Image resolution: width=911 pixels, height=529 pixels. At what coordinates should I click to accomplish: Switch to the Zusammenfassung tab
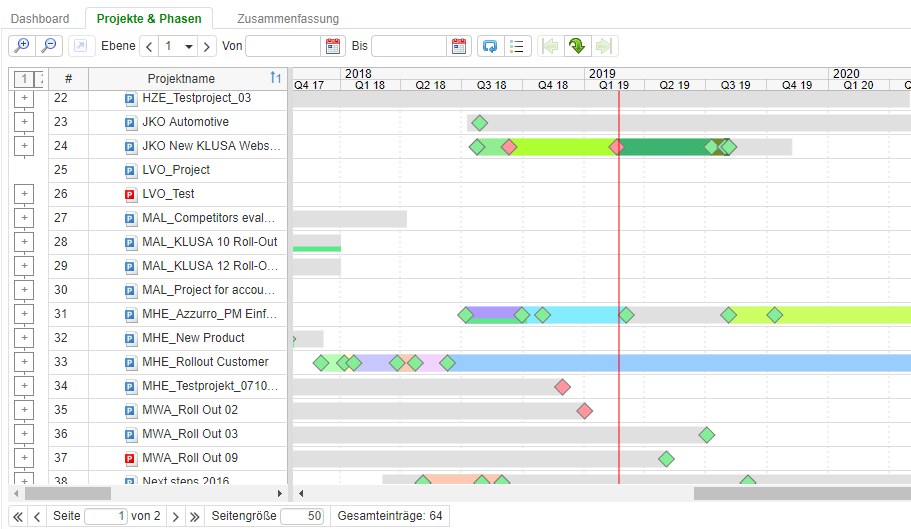coord(288,19)
